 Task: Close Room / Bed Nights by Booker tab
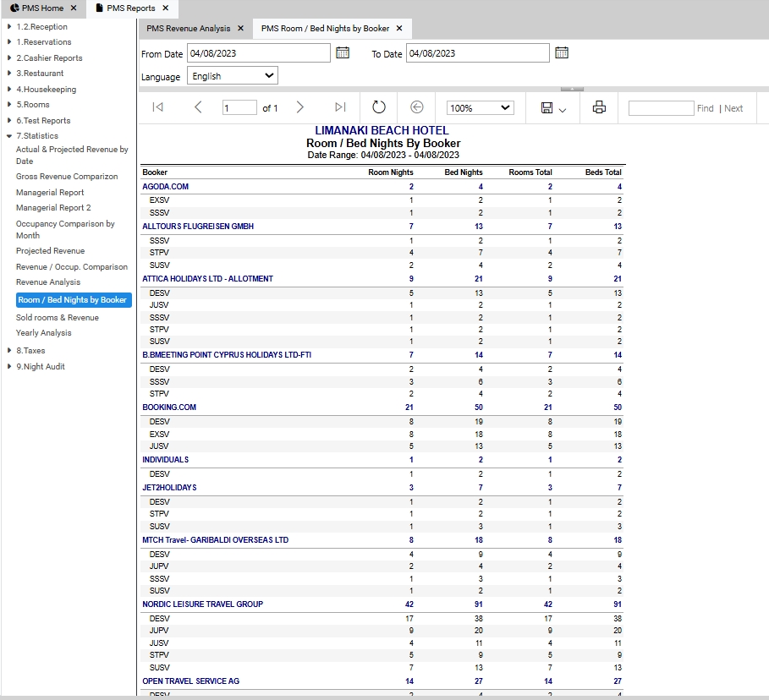click(399, 29)
